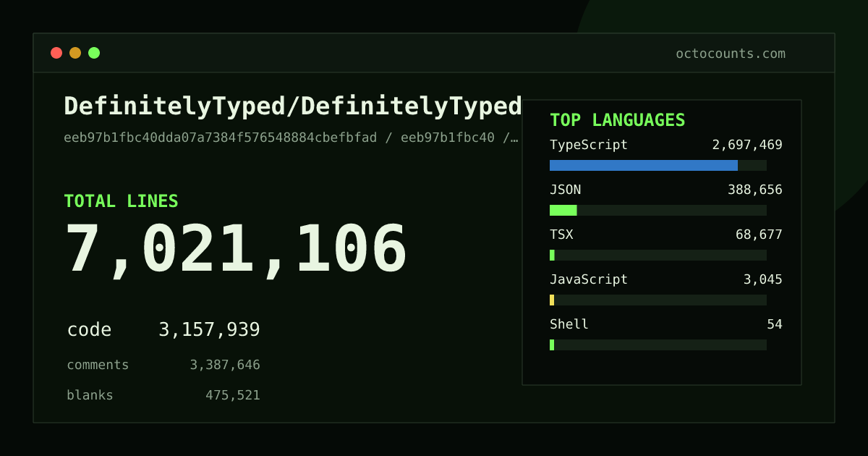Select the comments count 3,387,646

[x=225, y=365]
